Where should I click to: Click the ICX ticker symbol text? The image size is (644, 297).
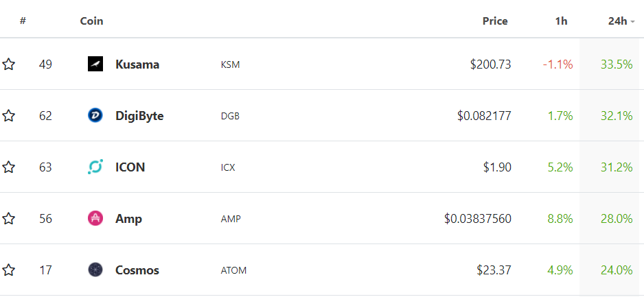(x=228, y=167)
